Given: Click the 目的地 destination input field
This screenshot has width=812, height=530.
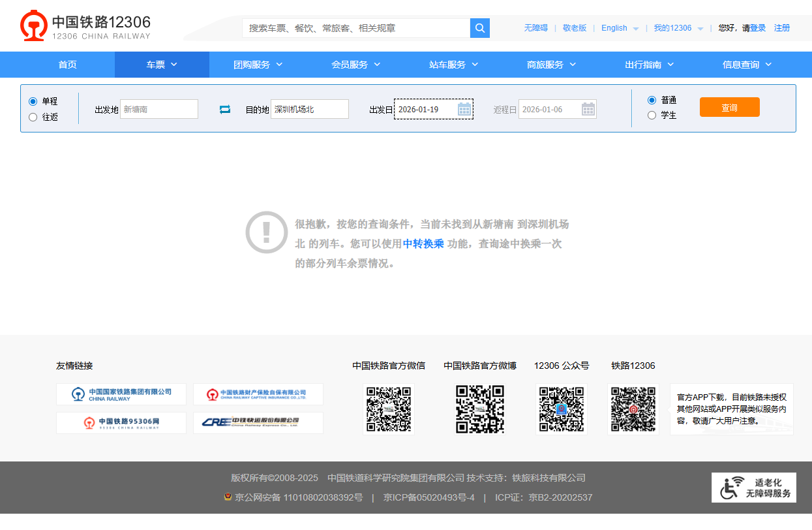Looking at the screenshot, I should coord(309,109).
